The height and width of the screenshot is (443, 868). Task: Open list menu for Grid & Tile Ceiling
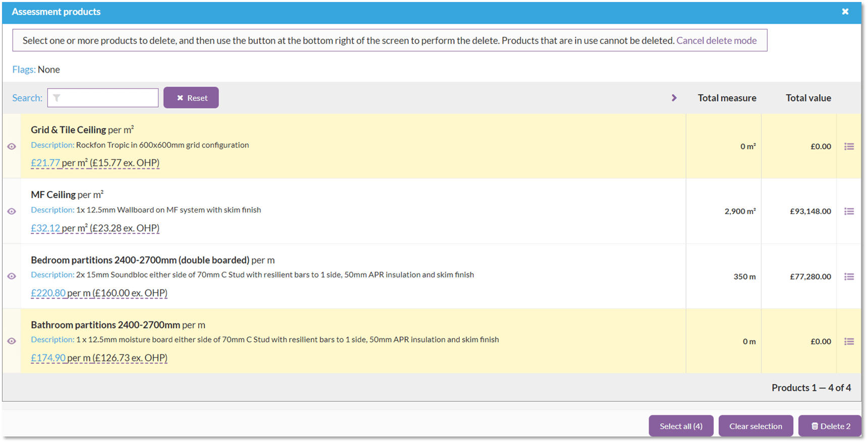point(849,146)
